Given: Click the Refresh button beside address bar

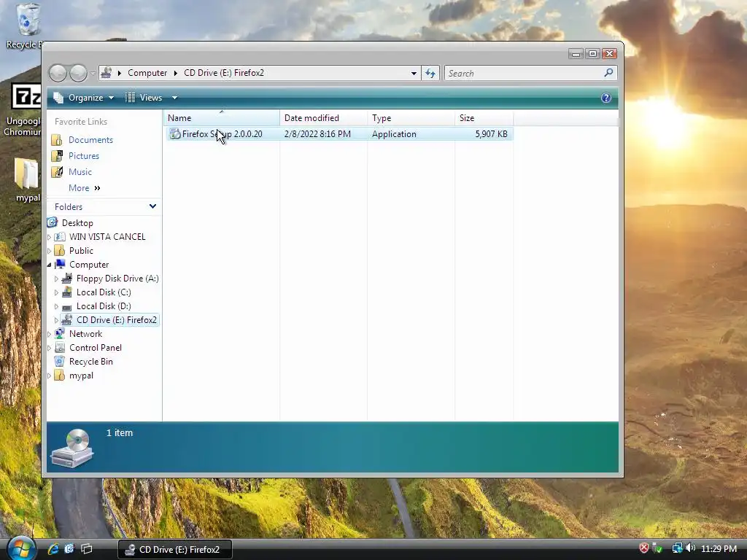Looking at the screenshot, I should point(430,74).
